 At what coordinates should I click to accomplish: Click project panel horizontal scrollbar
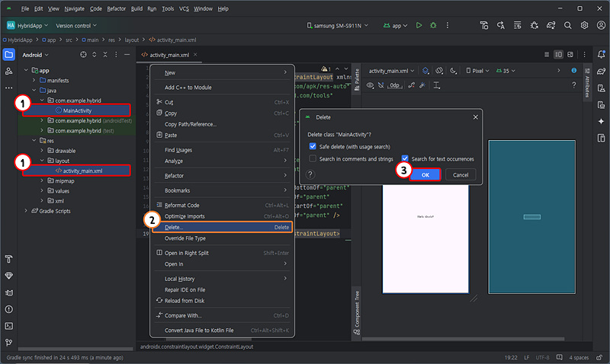(x=75, y=349)
